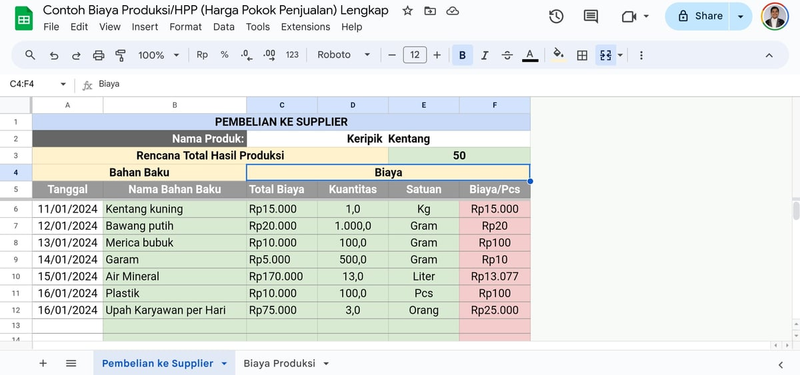Click the formula bar
800x375 pixels.
pos(444,84)
